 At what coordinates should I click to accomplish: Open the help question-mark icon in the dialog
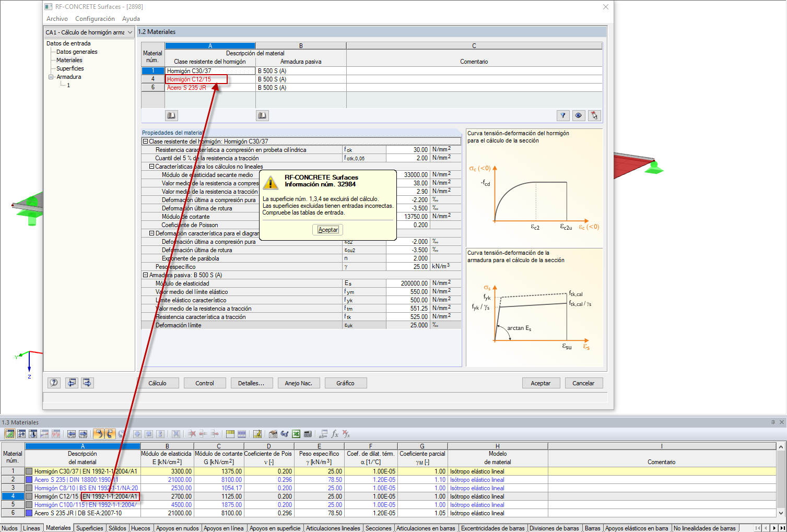coord(54,383)
